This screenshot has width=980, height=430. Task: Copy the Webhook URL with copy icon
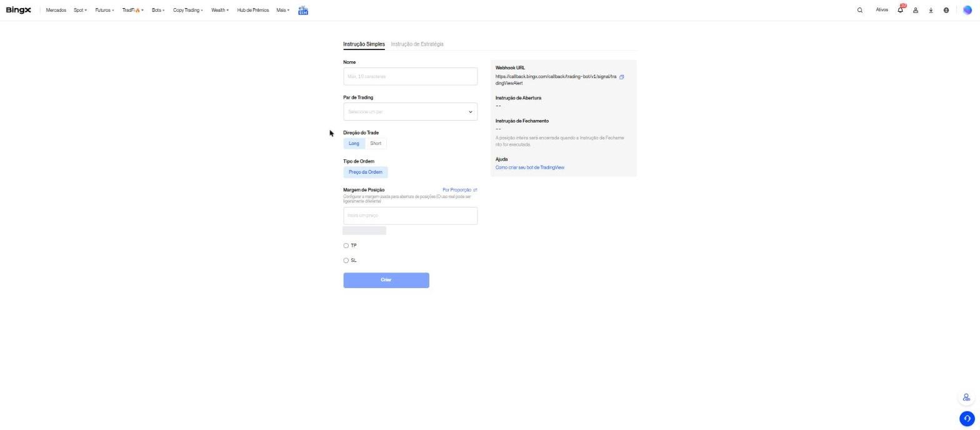click(622, 77)
